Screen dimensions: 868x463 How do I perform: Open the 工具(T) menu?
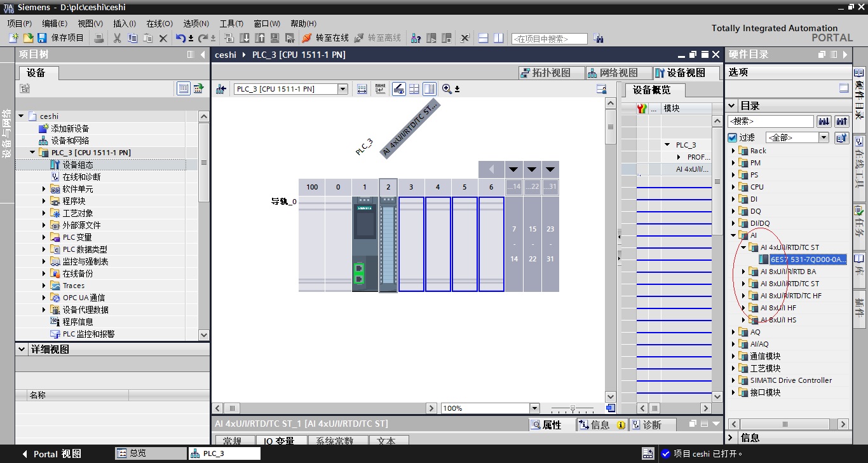click(x=231, y=24)
